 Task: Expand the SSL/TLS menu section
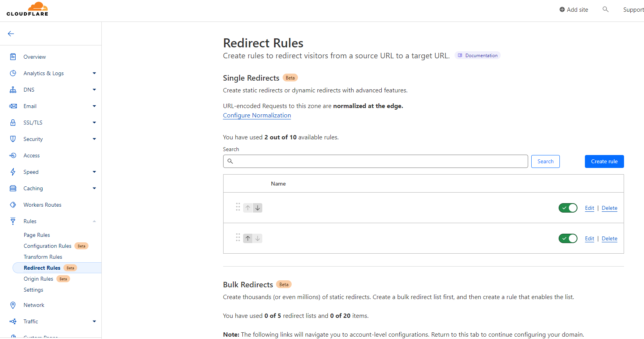pos(94,123)
